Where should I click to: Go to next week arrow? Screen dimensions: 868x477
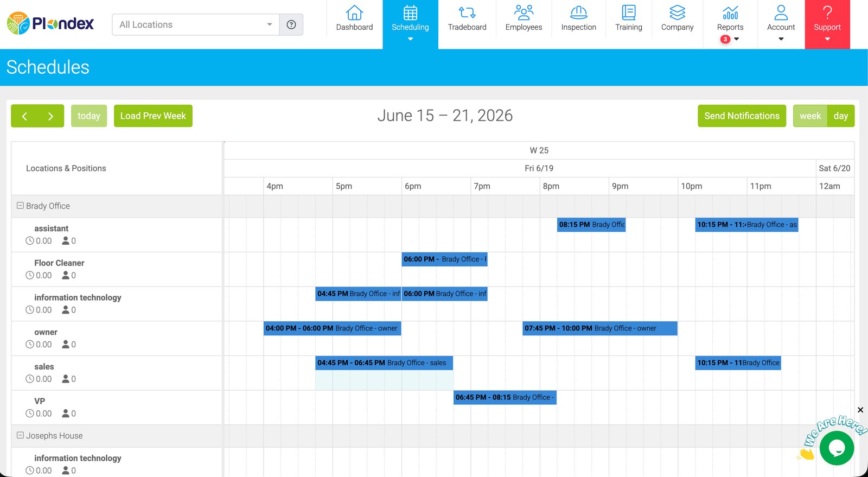[50, 116]
